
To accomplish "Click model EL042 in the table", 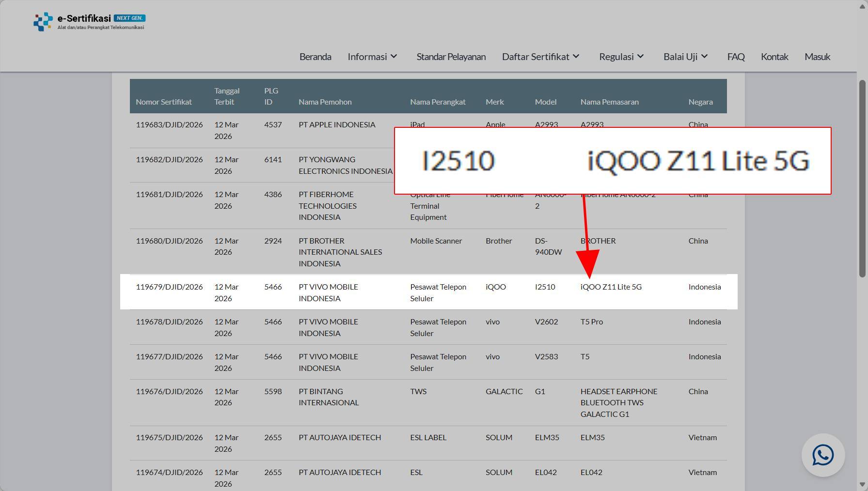I will [546, 472].
